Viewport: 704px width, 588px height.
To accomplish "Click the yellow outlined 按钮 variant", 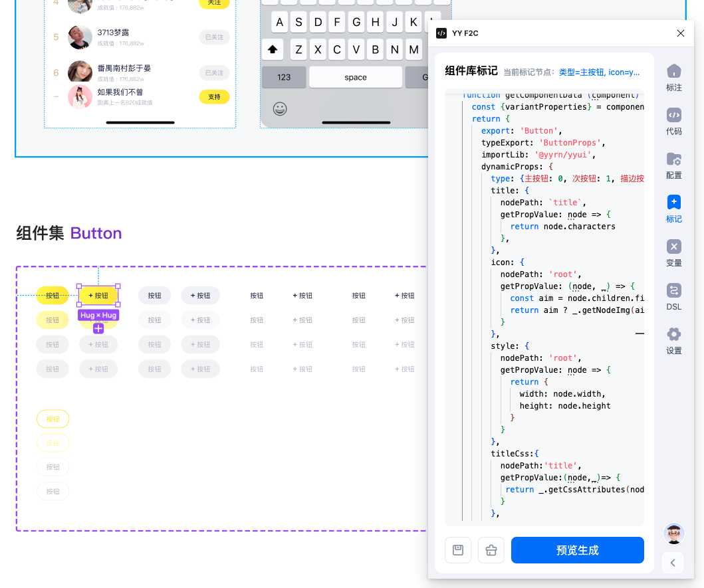I will tap(53, 419).
